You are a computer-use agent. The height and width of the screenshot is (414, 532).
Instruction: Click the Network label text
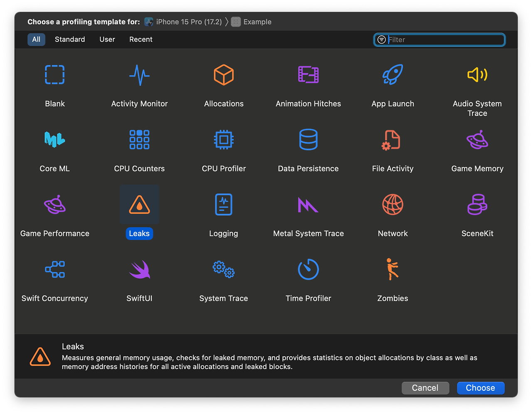(x=393, y=234)
